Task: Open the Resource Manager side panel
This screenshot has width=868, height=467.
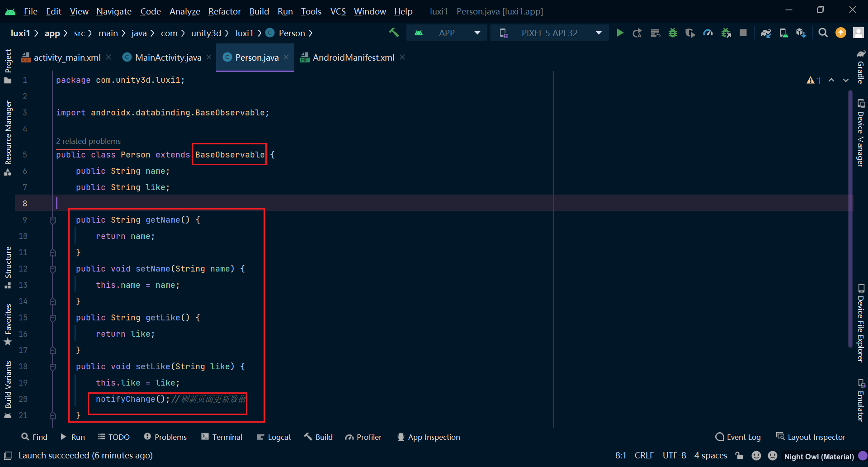Action: (x=8, y=138)
